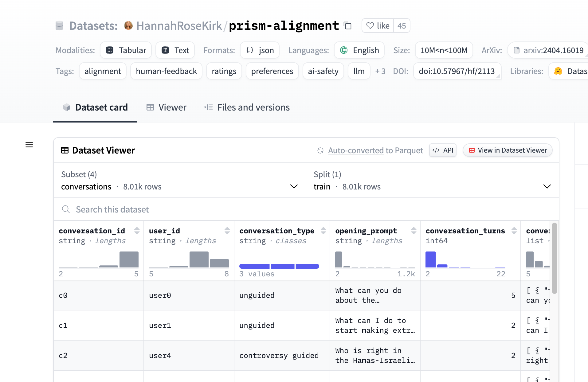588x382 pixels.
Task: Click the dataset viewer vertical scrollbar
Action: pos(554,258)
